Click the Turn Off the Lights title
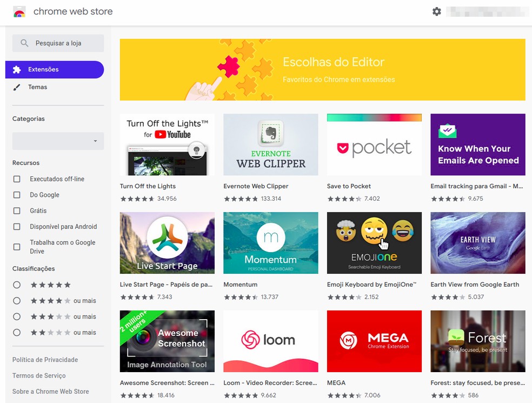This screenshot has height=403, width=532. pyautogui.click(x=148, y=186)
